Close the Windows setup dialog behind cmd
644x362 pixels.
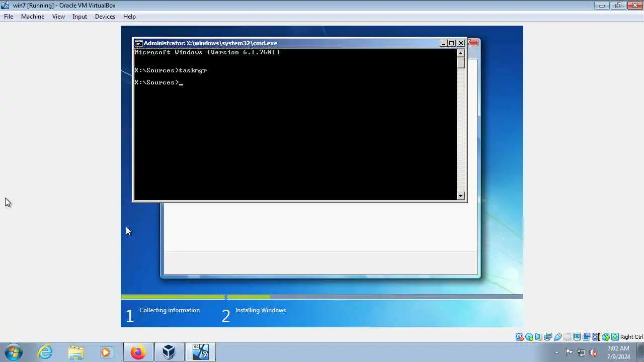click(x=473, y=42)
